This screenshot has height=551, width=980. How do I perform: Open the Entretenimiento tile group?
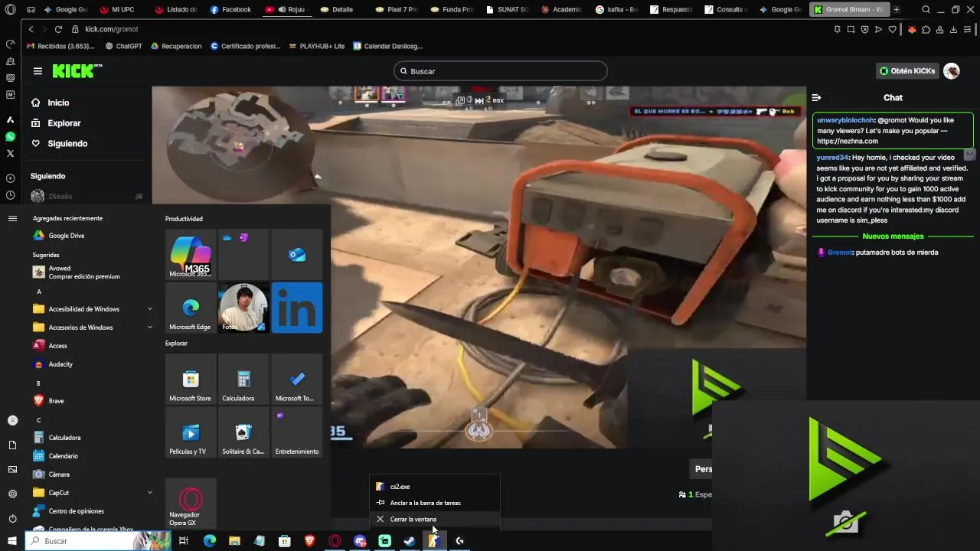297,432
